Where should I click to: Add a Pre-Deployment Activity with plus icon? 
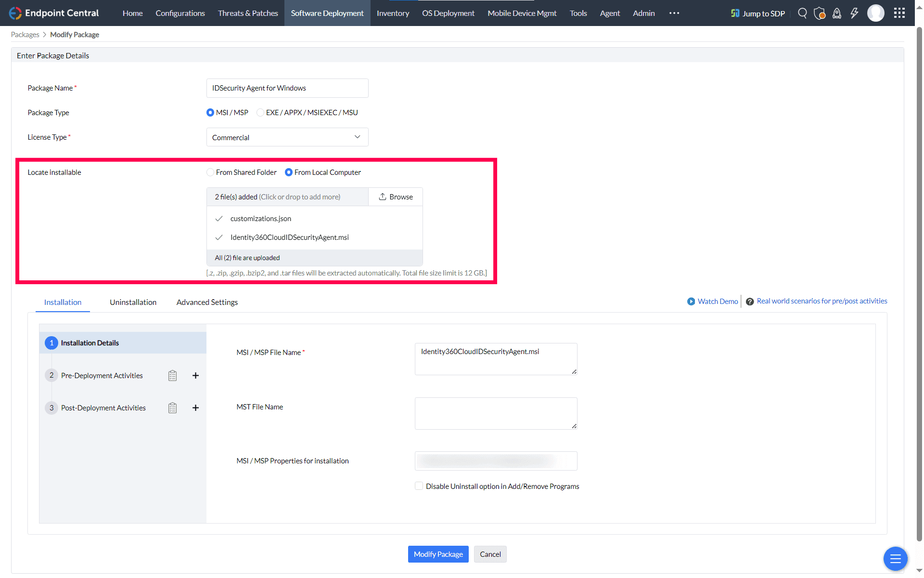click(195, 376)
